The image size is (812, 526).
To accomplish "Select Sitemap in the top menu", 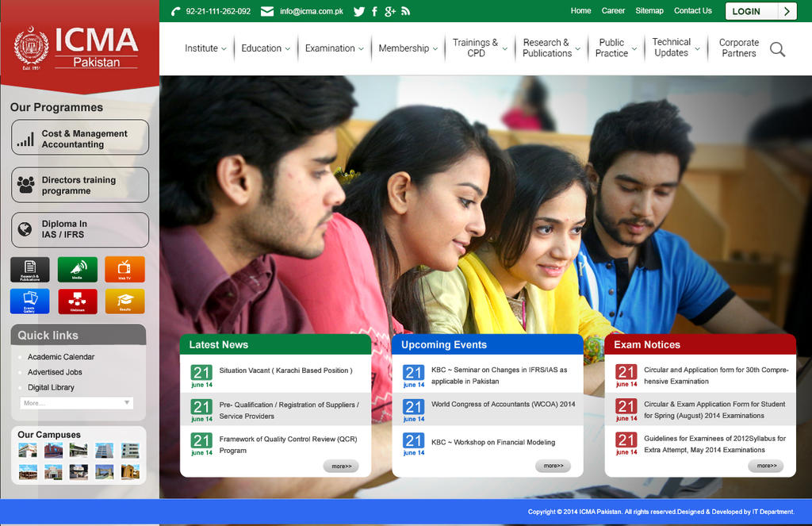I will 649,10.
